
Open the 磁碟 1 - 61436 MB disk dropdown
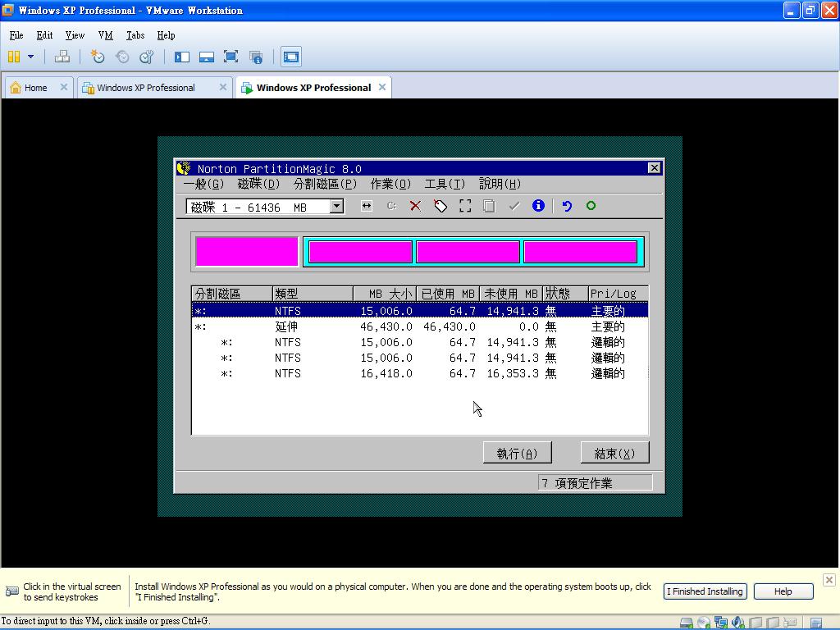[x=336, y=206]
